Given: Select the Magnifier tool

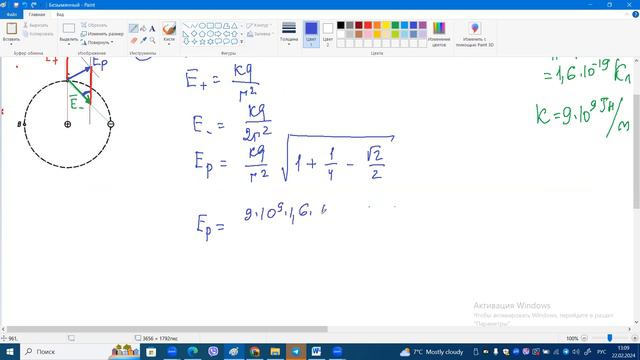Looking at the screenshot, I should (x=152, y=40).
